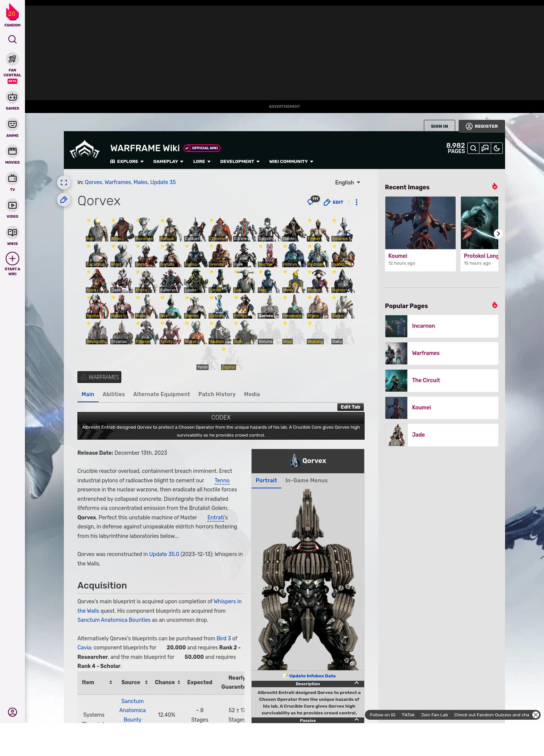Switch to In-Game Menus infobox tab

pos(306,480)
